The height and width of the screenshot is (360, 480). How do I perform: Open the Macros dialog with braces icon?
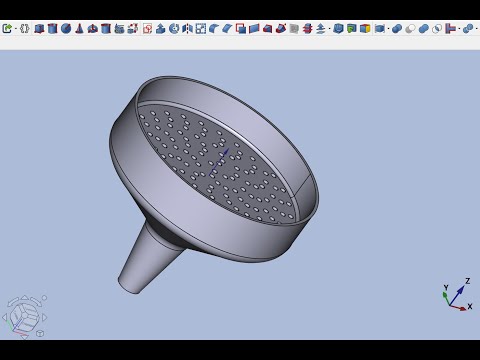coord(24,29)
